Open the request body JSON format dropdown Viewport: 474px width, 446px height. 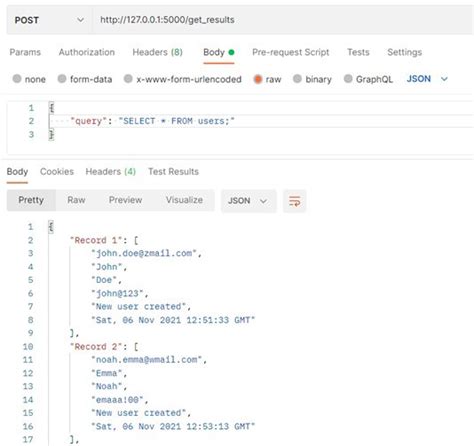427,79
